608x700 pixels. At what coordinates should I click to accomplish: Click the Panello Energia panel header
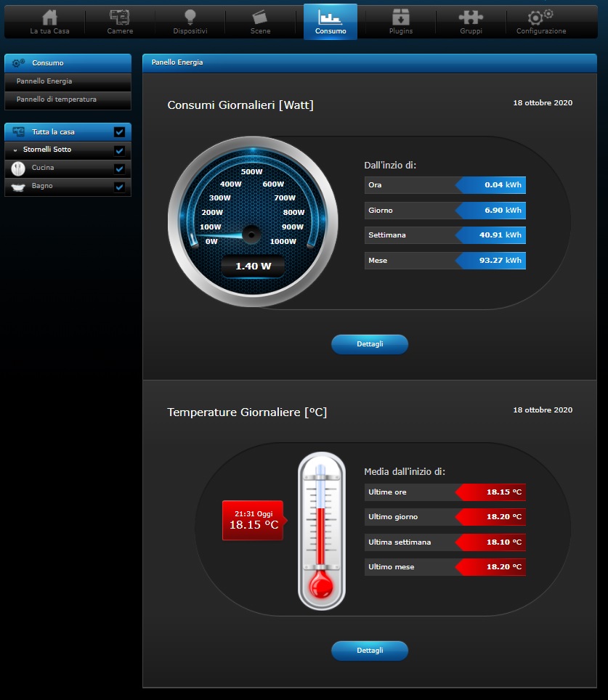tap(370, 63)
